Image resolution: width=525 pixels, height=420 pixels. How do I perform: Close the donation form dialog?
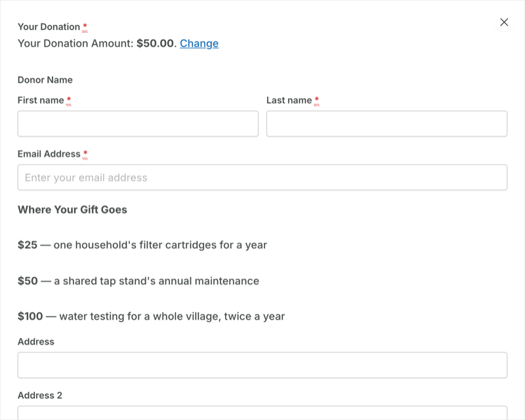pos(504,22)
